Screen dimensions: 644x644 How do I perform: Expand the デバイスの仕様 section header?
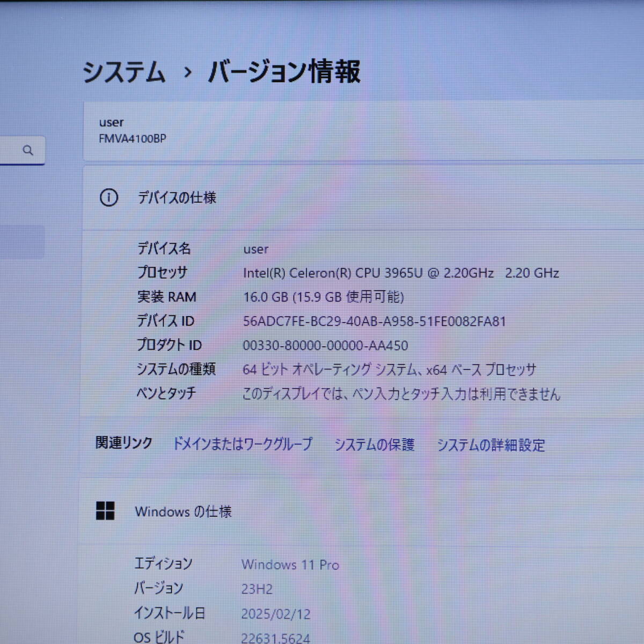(363, 198)
